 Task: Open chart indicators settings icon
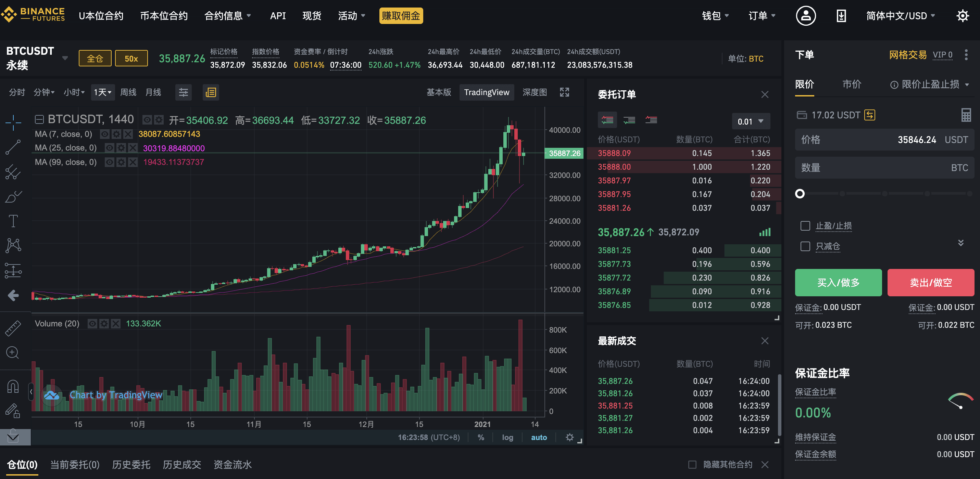point(184,92)
